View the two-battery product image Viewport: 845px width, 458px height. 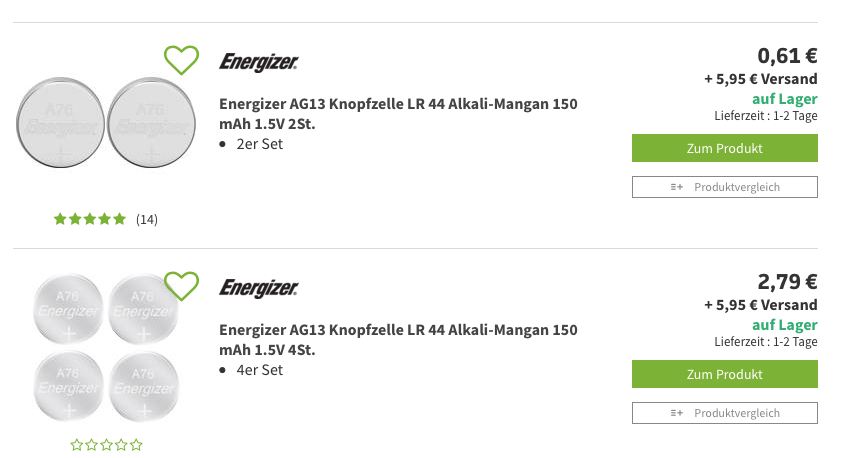tap(106, 122)
